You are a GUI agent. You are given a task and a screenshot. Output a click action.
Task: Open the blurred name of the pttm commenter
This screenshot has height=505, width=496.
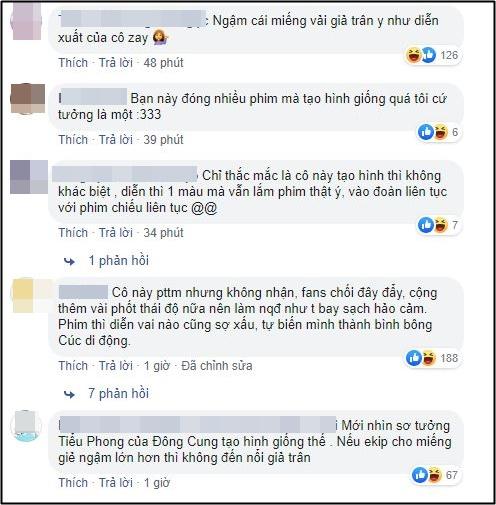click(83, 292)
